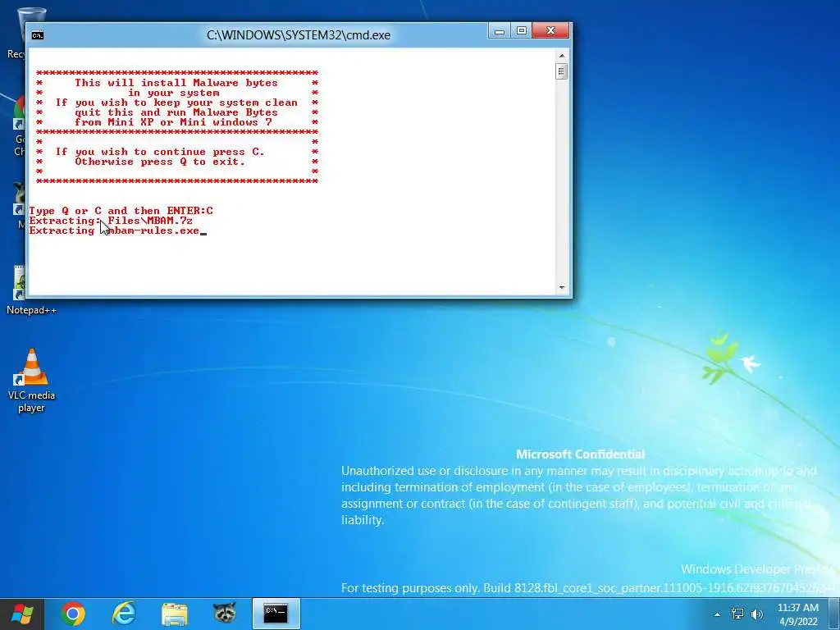The height and width of the screenshot is (630, 840).
Task: Maximize the cmd.exe window
Action: (x=521, y=31)
